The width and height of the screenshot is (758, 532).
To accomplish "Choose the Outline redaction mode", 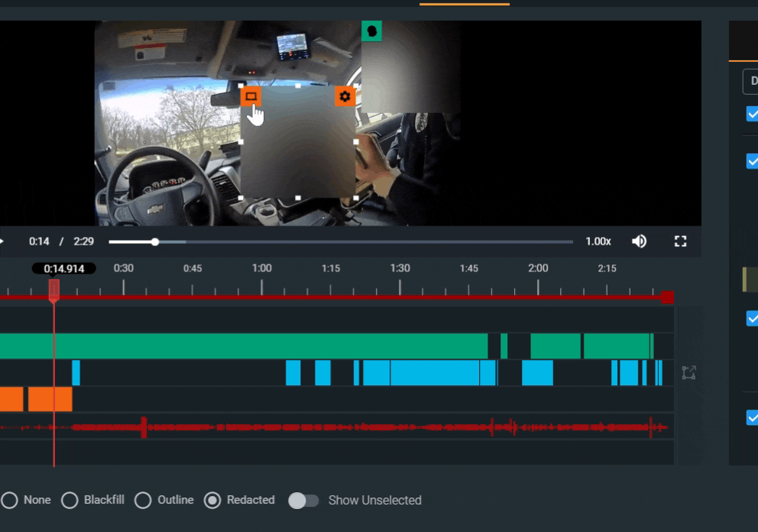I will [x=143, y=500].
